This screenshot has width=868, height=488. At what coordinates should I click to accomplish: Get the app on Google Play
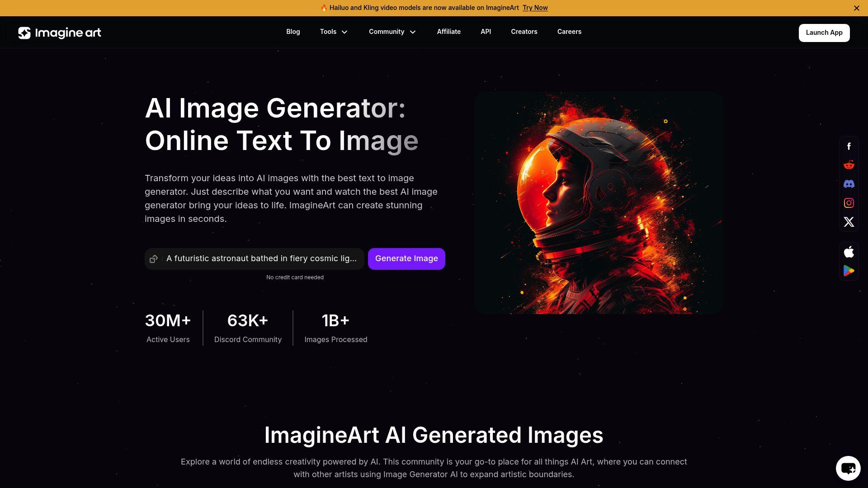(849, 271)
